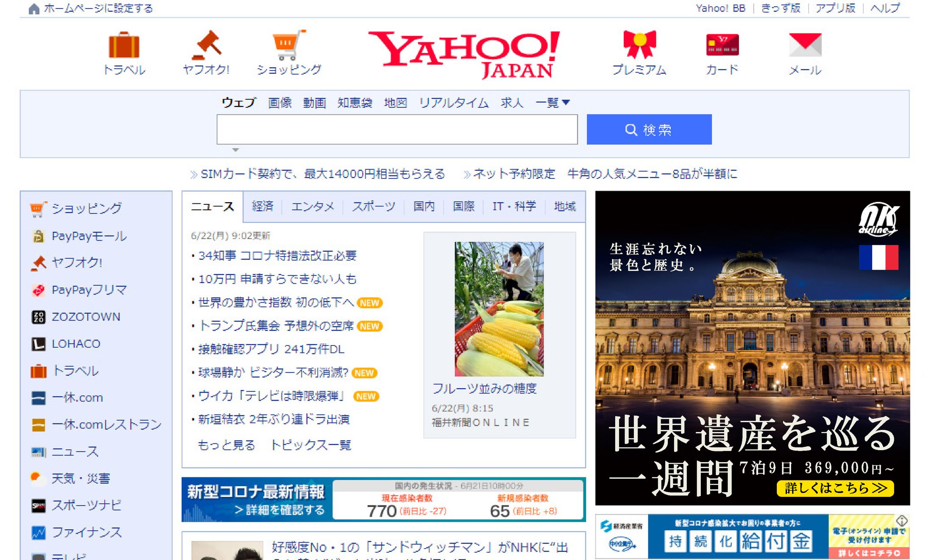
Task: Open the Yahoo Auctions gavel icon in header
Action: click(206, 45)
